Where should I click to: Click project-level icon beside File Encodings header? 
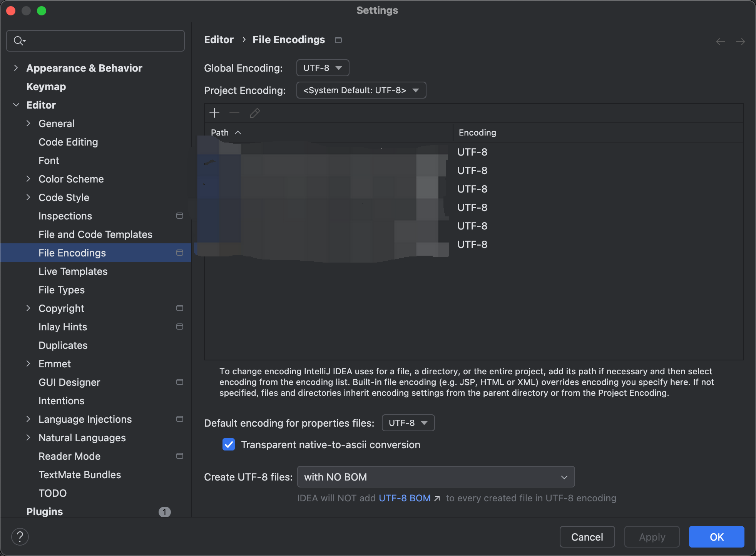click(338, 40)
